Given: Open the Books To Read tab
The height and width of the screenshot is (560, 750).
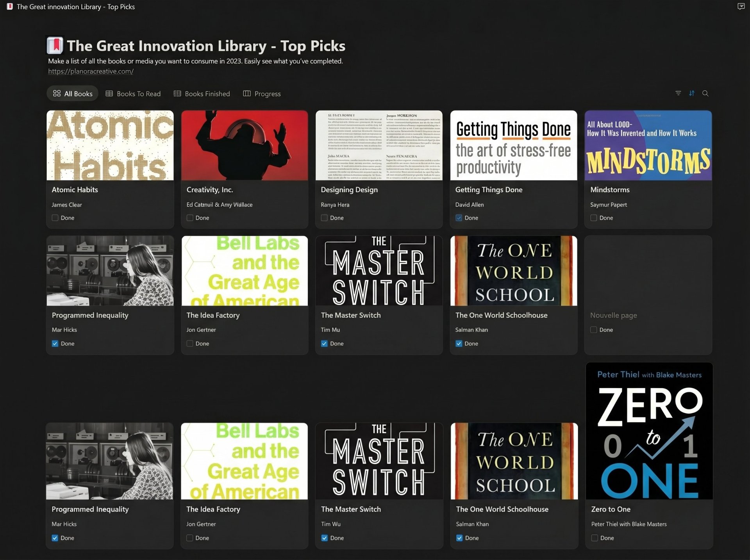Looking at the screenshot, I should click(133, 94).
